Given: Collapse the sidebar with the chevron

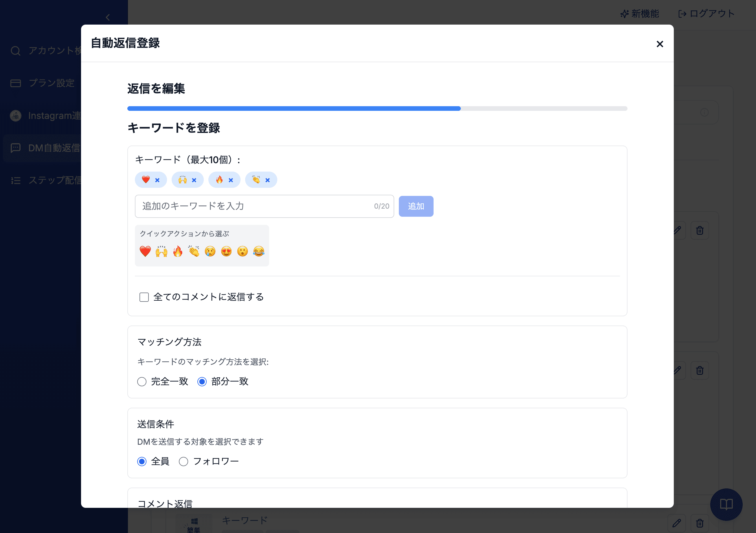Looking at the screenshot, I should [x=108, y=17].
